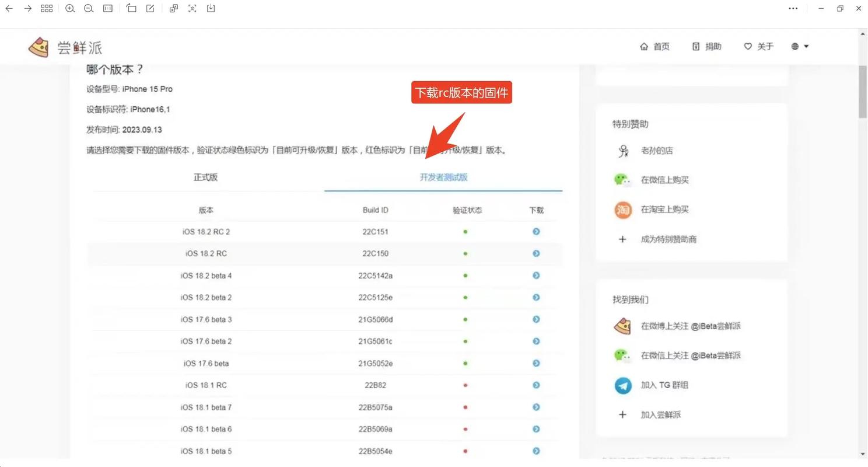Click the Taobao icon beside 在淘宝上购买
Screen dimensions: 868x467
point(622,209)
